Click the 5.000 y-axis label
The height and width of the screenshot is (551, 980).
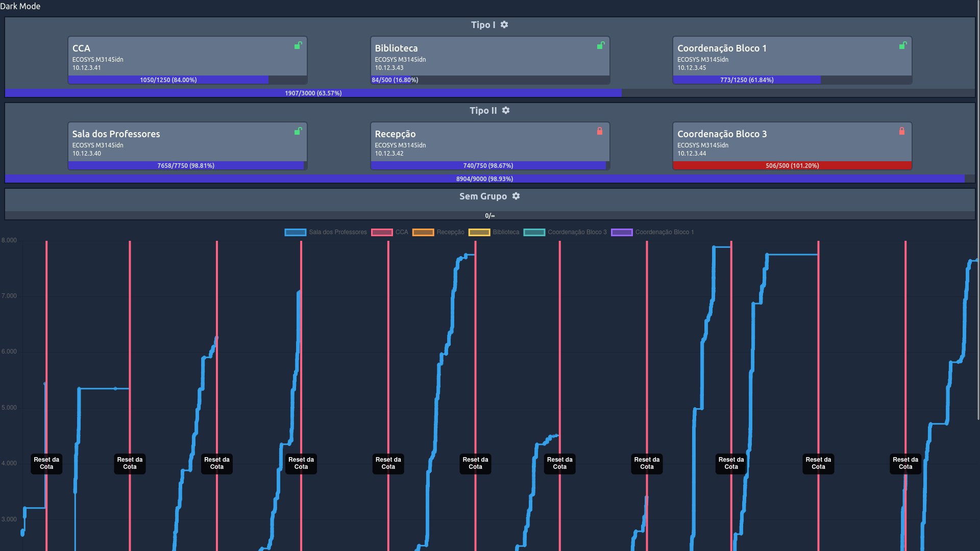(x=9, y=408)
